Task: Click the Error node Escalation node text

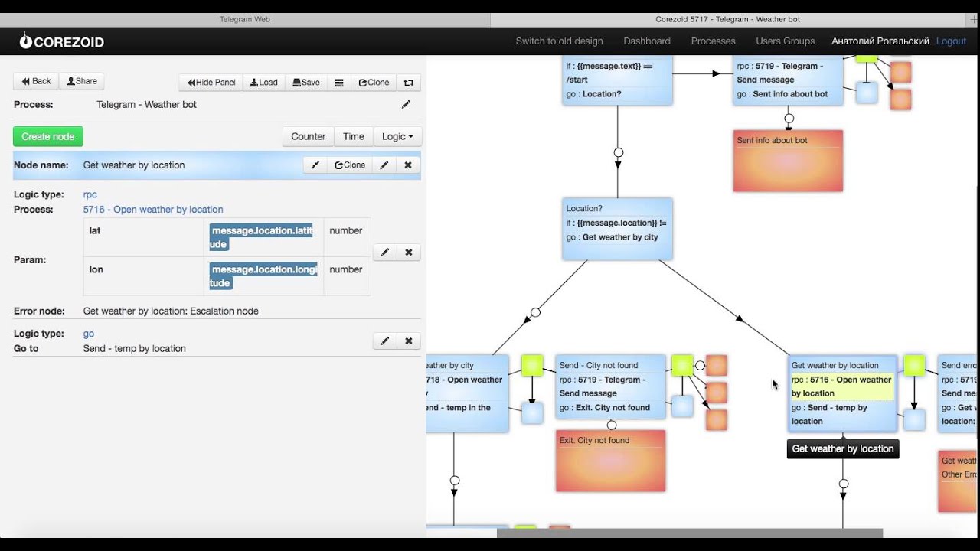Action: pyautogui.click(x=171, y=311)
